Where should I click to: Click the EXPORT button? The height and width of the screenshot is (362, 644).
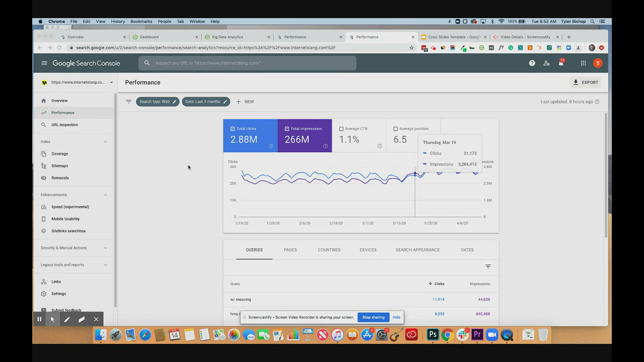[x=585, y=82]
